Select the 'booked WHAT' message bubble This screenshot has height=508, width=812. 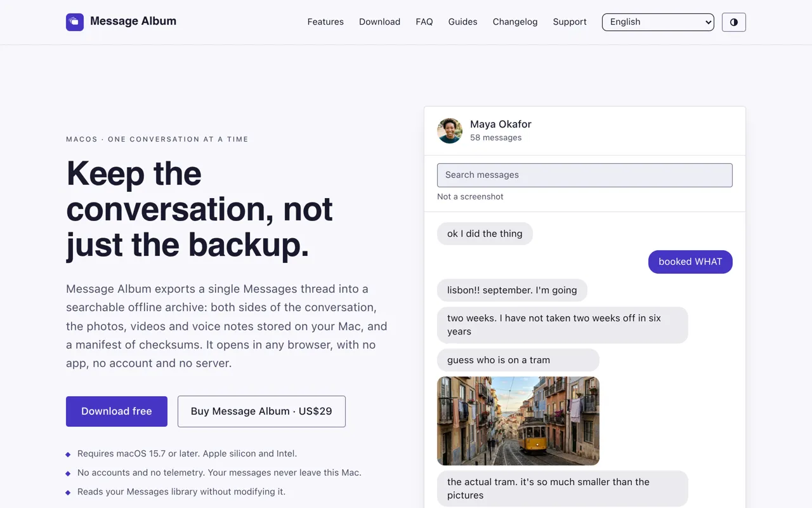[690, 262]
